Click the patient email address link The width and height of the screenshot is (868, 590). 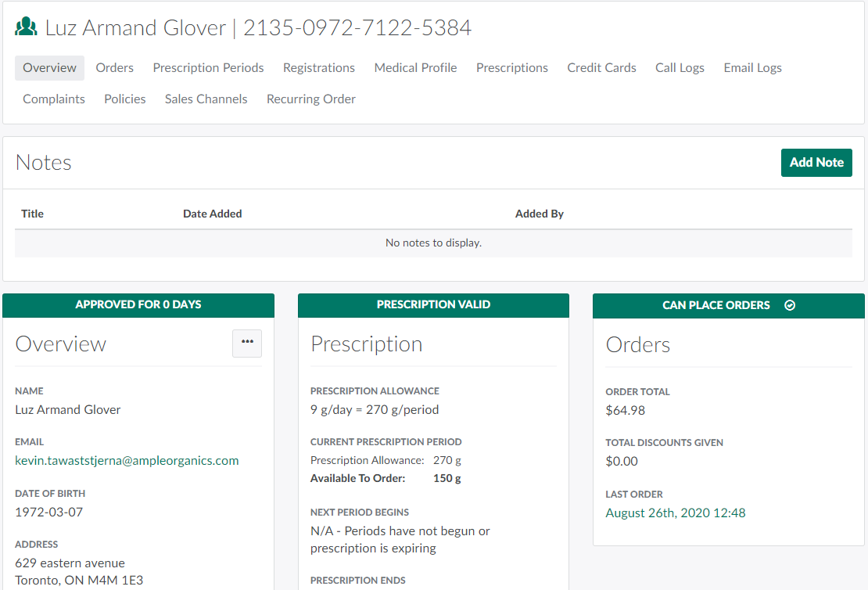[127, 461]
